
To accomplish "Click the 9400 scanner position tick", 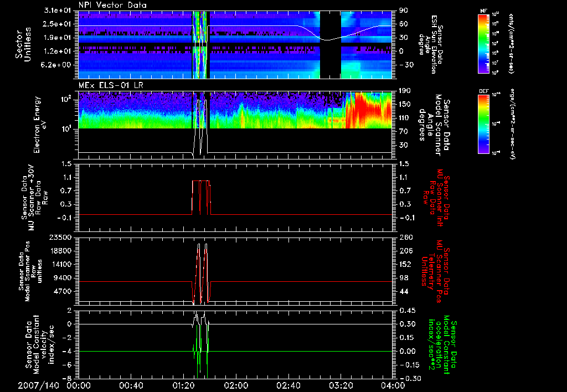I will tap(63, 278).
